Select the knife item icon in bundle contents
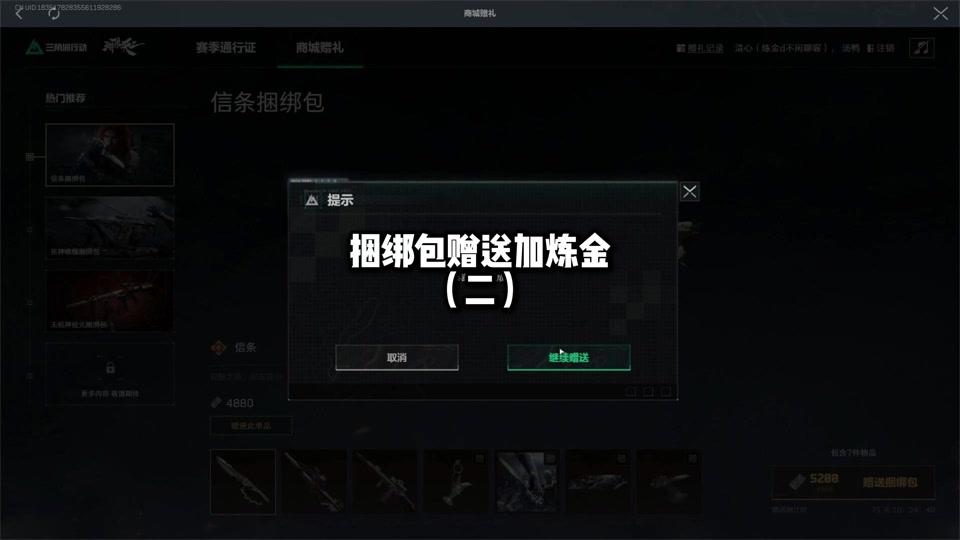 [x=243, y=482]
